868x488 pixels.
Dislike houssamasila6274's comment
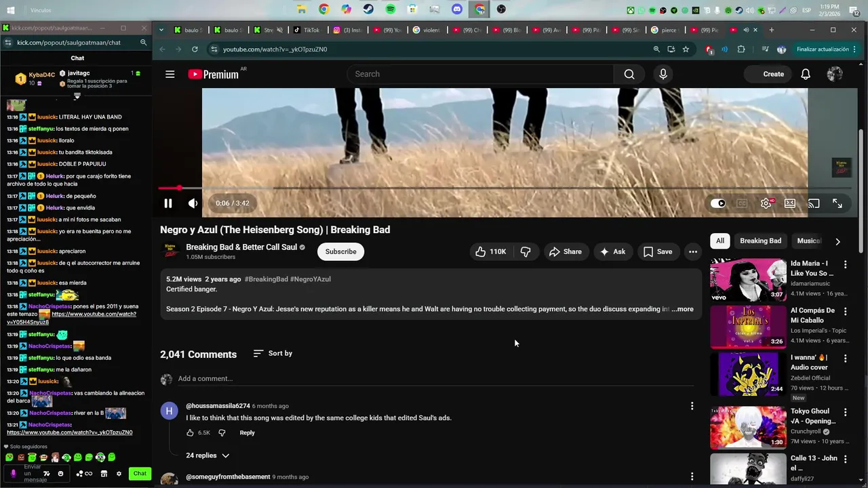tap(222, 432)
